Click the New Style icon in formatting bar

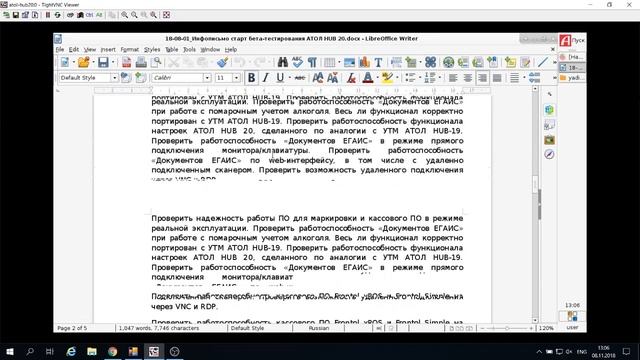click(x=141, y=78)
